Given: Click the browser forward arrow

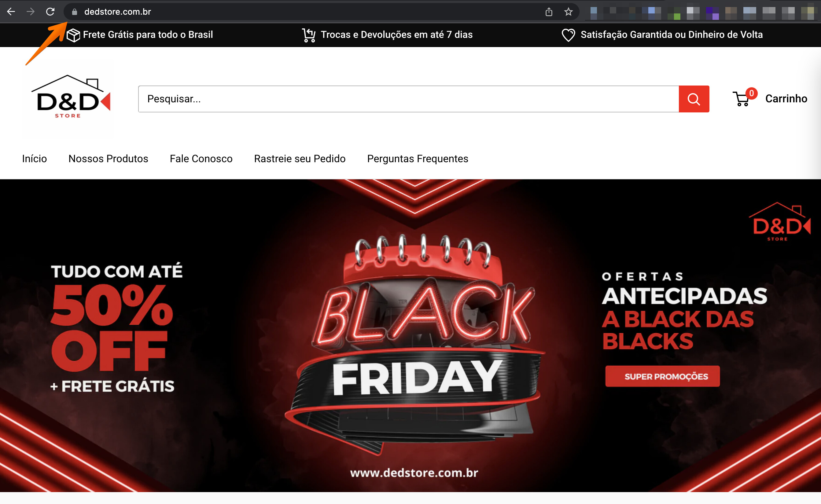Looking at the screenshot, I should pyautogui.click(x=30, y=12).
